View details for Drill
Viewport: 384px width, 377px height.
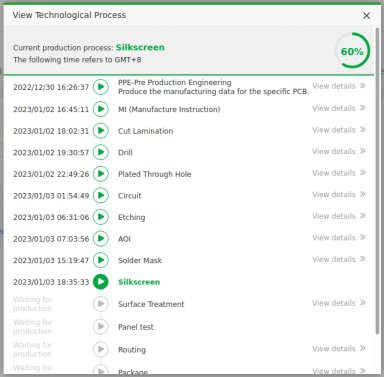pos(339,151)
